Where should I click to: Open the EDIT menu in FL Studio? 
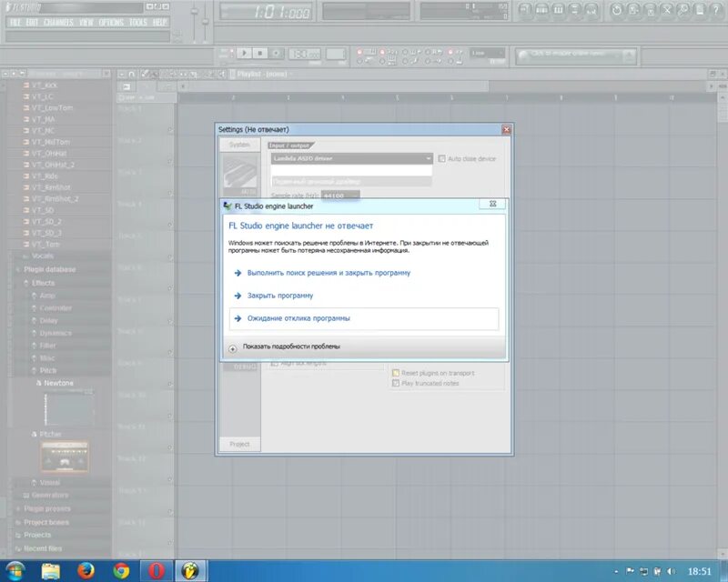point(32,22)
